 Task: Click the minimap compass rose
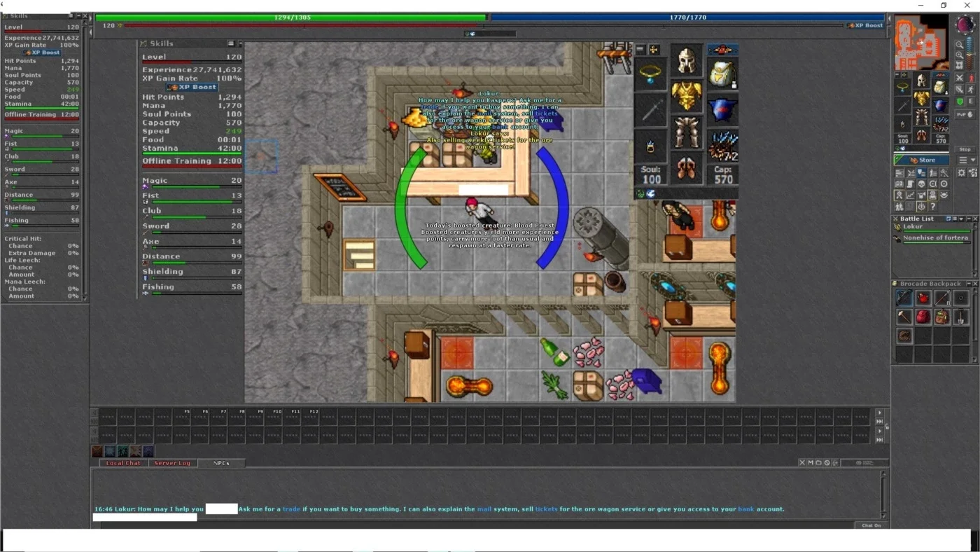tap(965, 25)
